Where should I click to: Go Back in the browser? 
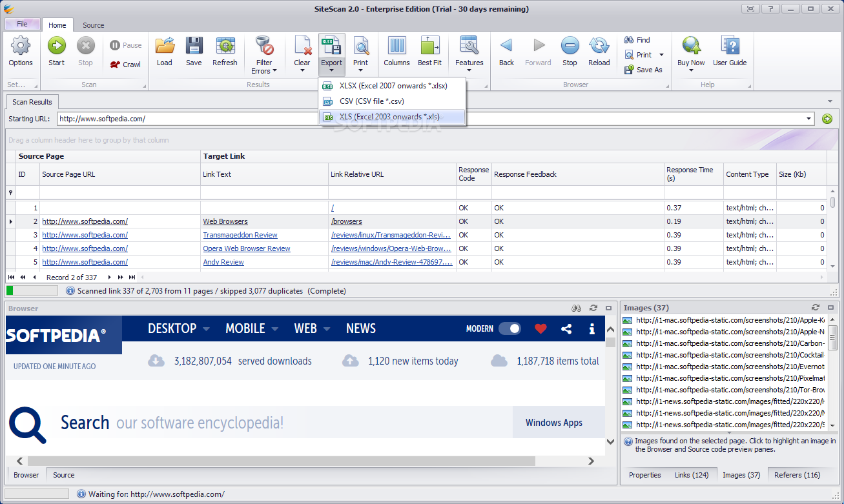click(506, 52)
